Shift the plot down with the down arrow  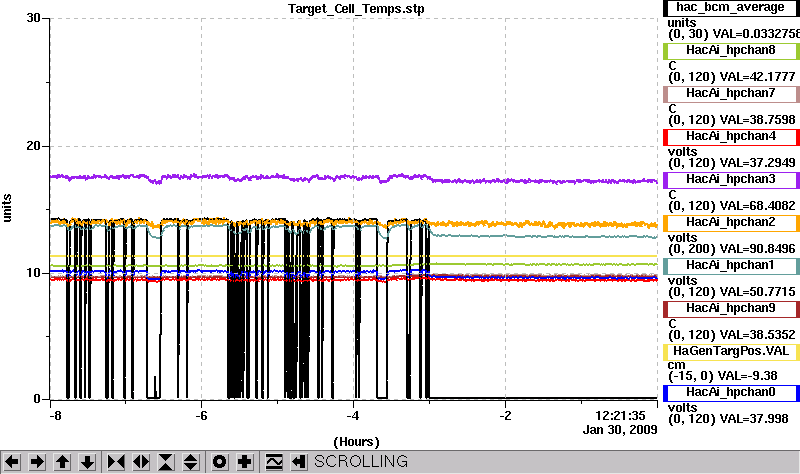[x=87, y=462]
